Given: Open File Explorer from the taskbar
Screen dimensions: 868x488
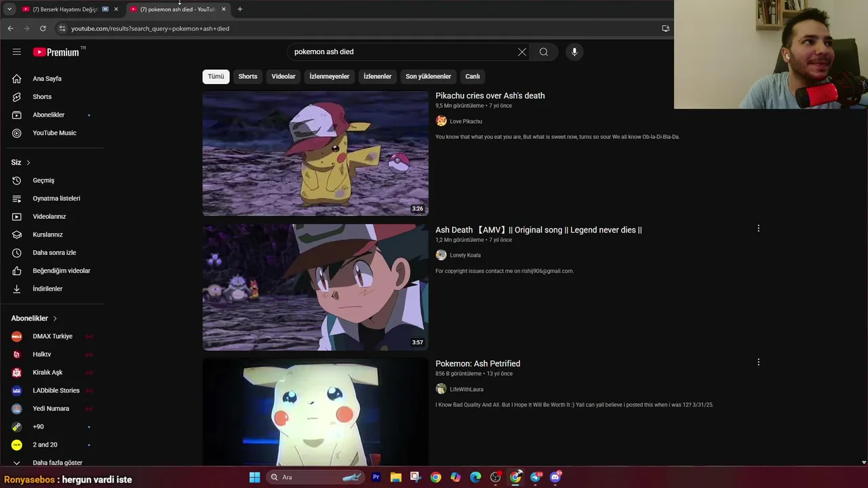Looking at the screenshot, I should [395, 477].
